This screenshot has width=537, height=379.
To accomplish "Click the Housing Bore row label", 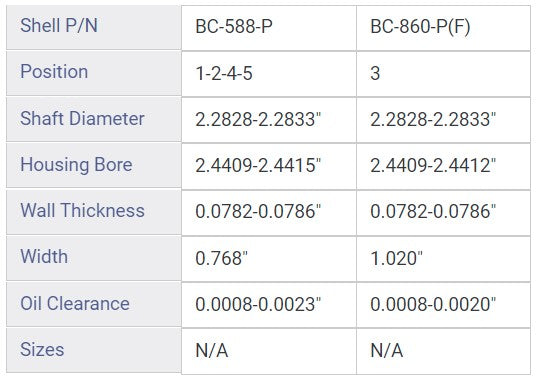I will point(93,165).
